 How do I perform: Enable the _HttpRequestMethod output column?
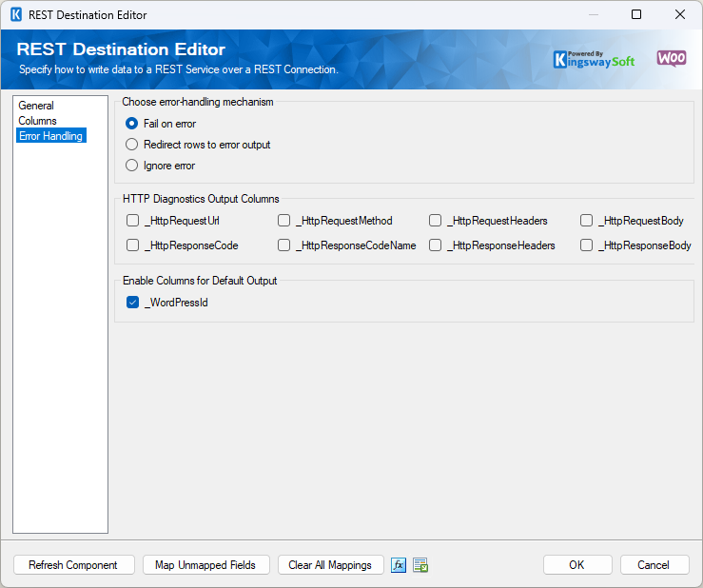(283, 221)
